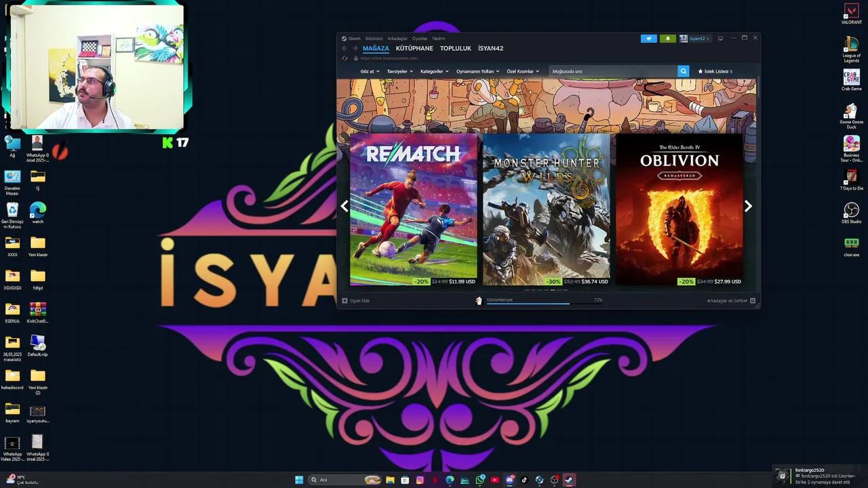Open friends list icon beside Arkadaşlar ve Sohbet

pos(753,300)
